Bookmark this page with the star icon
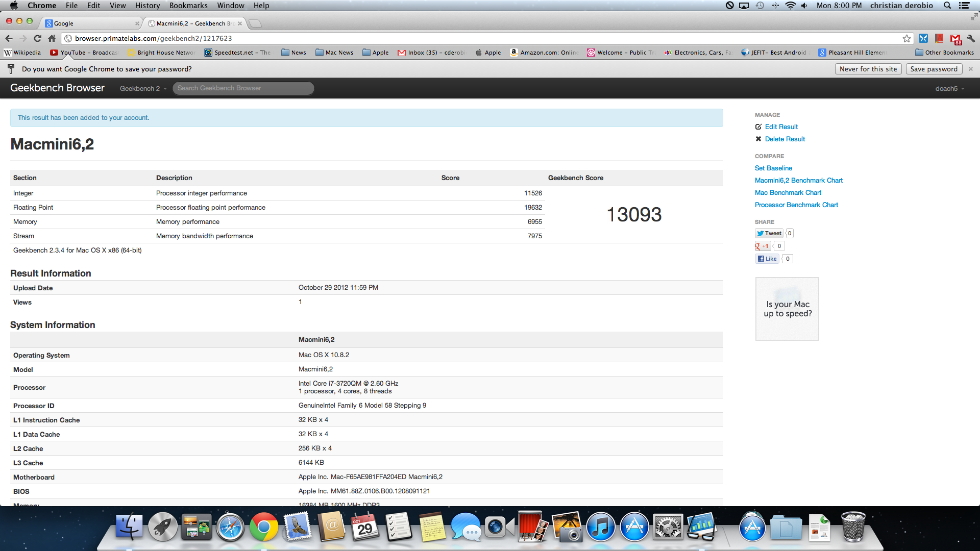The image size is (980, 551). (x=906, y=38)
